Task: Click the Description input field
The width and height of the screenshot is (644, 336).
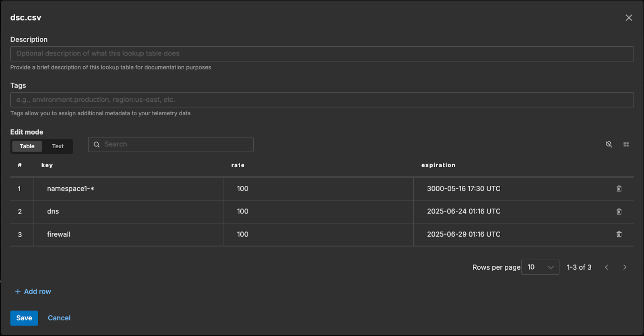Action: [x=322, y=53]
